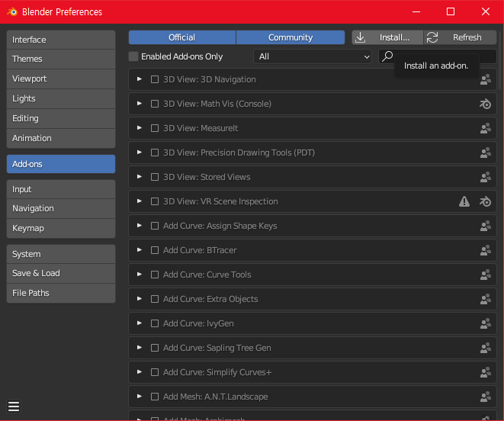Switch to the Themes section
Screen dimensions: 504x421
point(61,59)
